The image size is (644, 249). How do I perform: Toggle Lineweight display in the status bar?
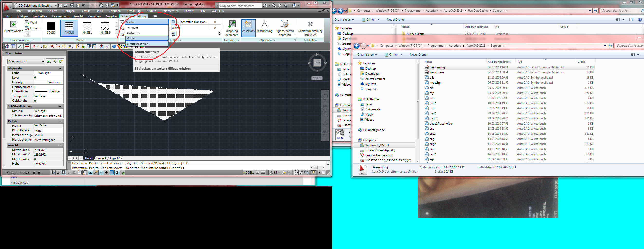coord(106,173)
